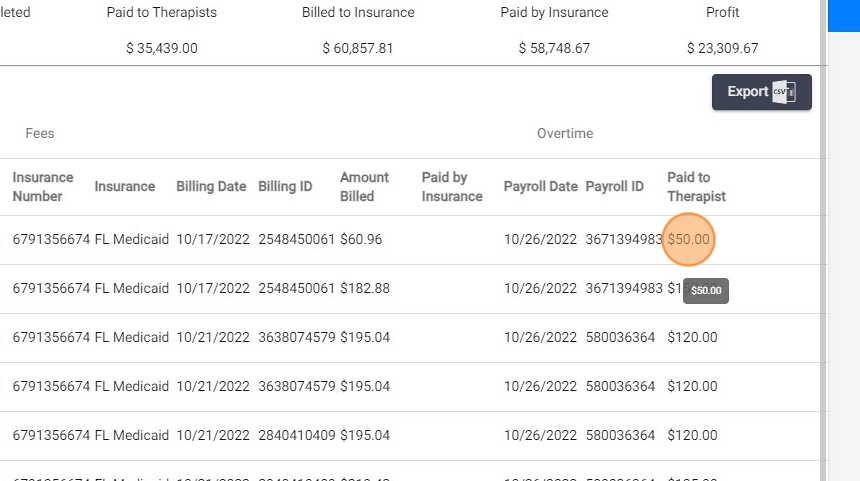Click the Billing Date column header
The width and height of the screenshot is (860, 481).
(212, 187)
